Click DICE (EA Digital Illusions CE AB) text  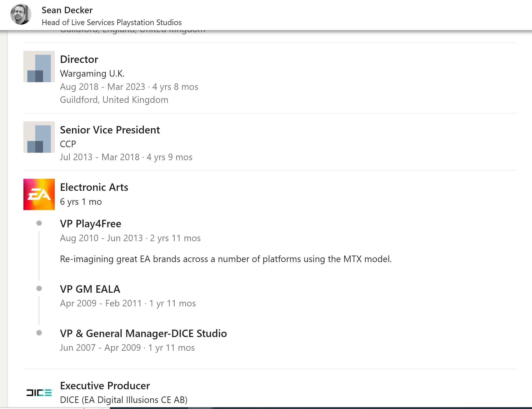tap(124, 400)
